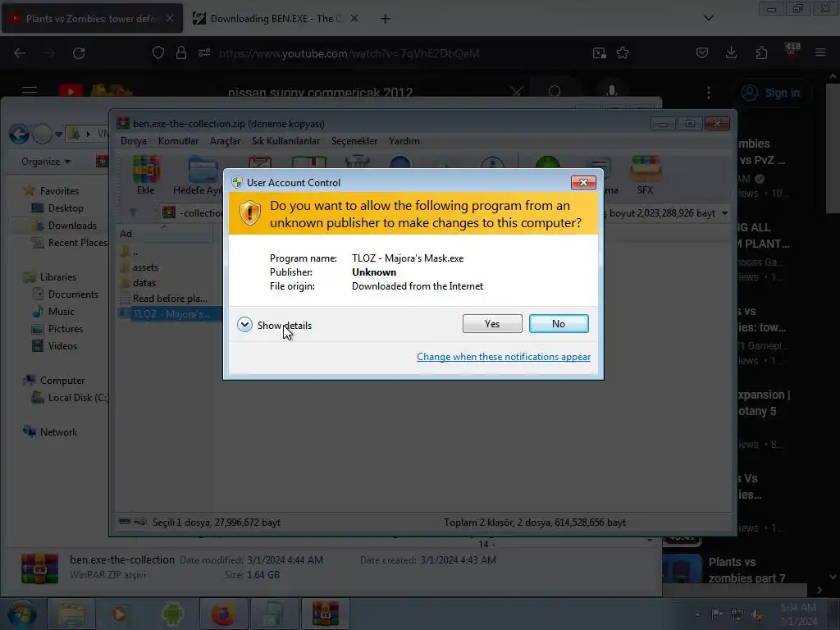The height and width of the screenshot is (630, 840).
Task: Open Firefox hamburger application menu
Action: point(820,52)
